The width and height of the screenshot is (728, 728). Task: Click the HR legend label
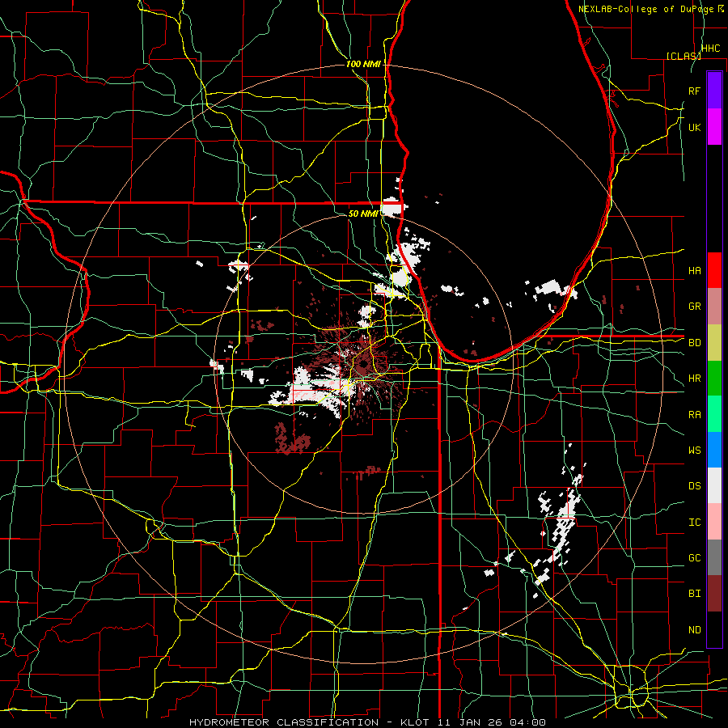pos(694,379)
